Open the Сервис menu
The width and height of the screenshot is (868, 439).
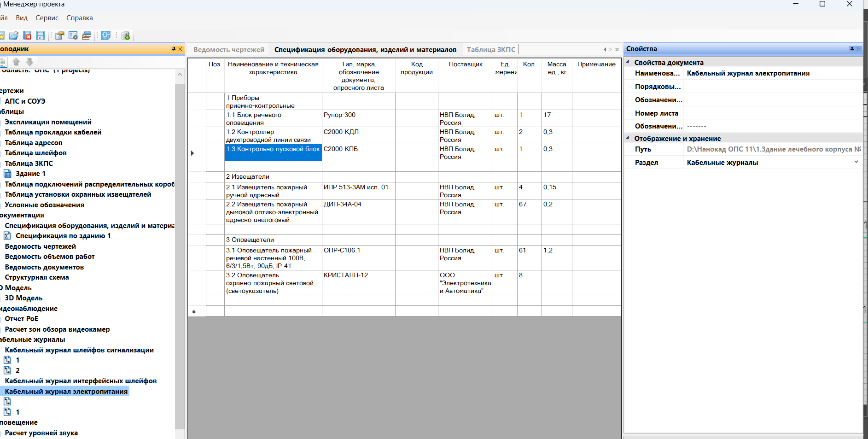tap(47, 18)
